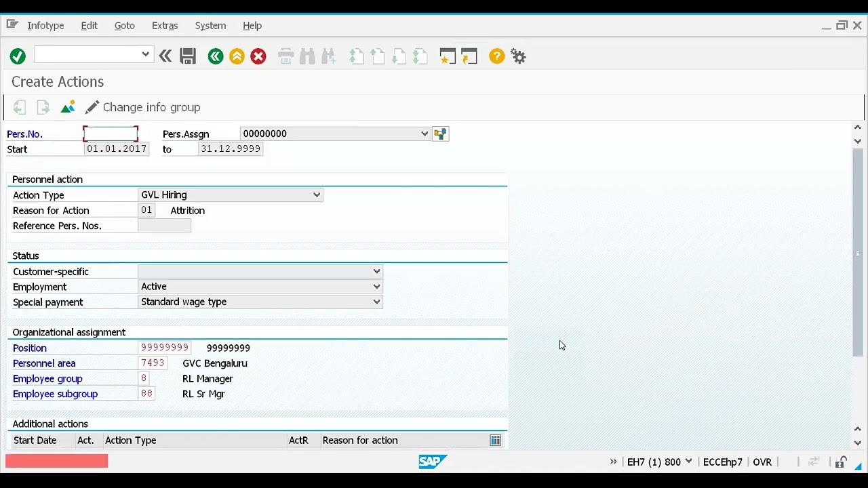The width and height of the screenshot is (868, 488).
Task: Open the Infotype menu
Action: pyautogui.click(x=45, y=25)
